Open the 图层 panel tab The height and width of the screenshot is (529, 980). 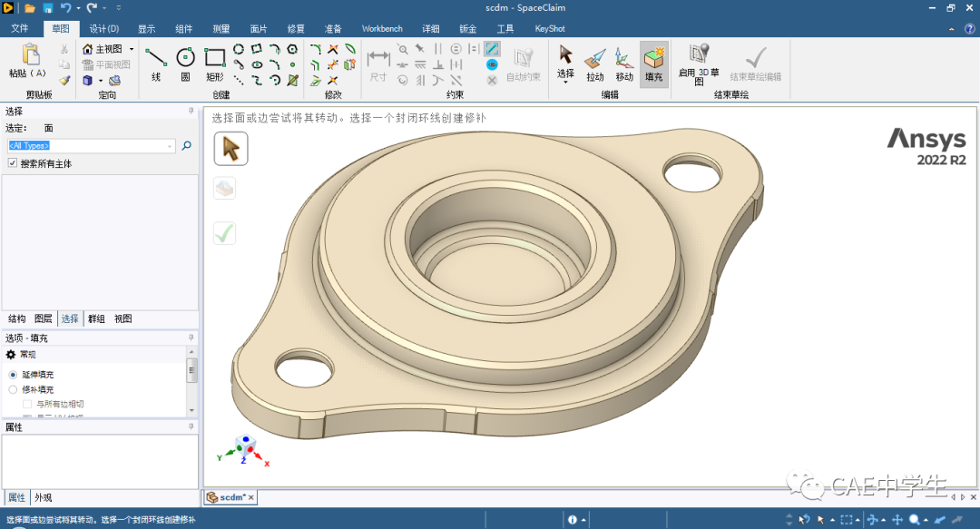[44, 318]
